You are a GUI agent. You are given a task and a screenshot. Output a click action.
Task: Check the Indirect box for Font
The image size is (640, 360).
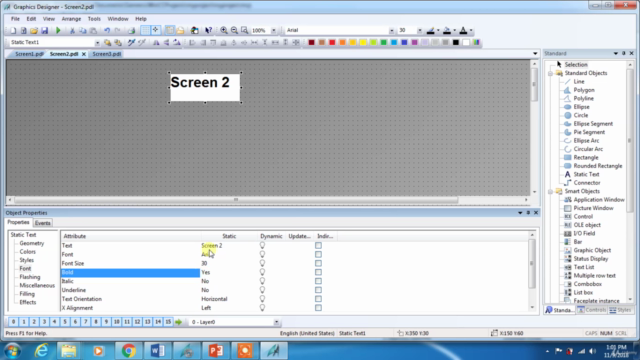pyautogui.click(x=318, y=255)
